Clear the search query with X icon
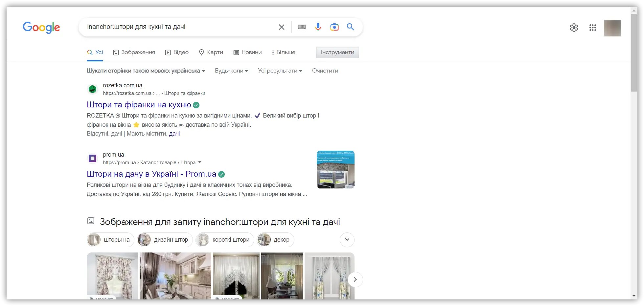The image size is (644, 306). (x=282, y=27)
